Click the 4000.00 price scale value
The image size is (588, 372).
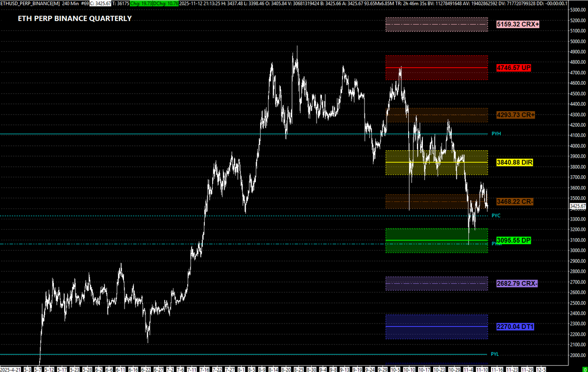tap(578, 146)
